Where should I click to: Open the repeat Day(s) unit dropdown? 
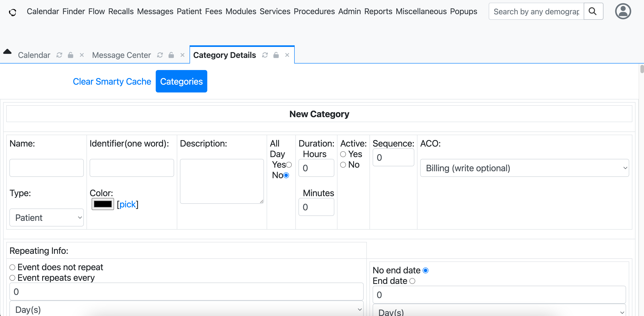pos(186,309)
